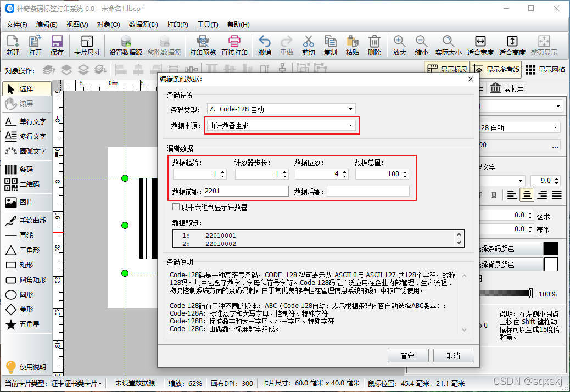Adjust 计数器步长 spinner arrows

point(285,174)
